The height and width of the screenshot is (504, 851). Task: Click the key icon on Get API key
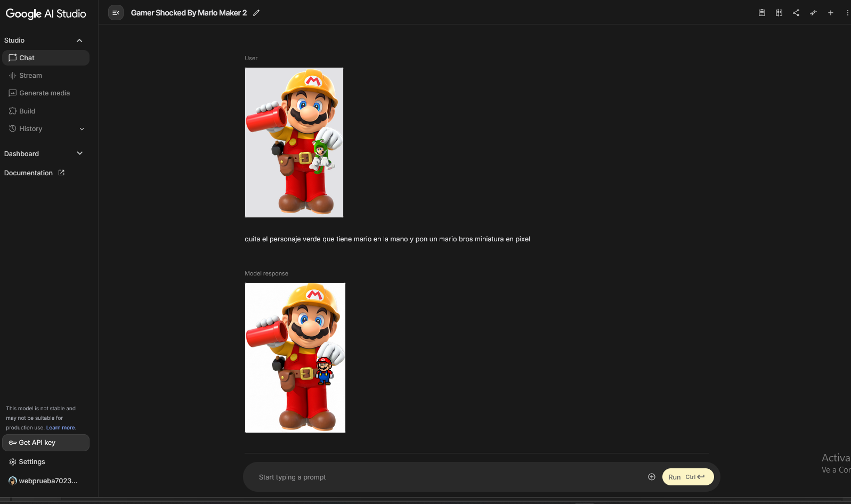13,443
